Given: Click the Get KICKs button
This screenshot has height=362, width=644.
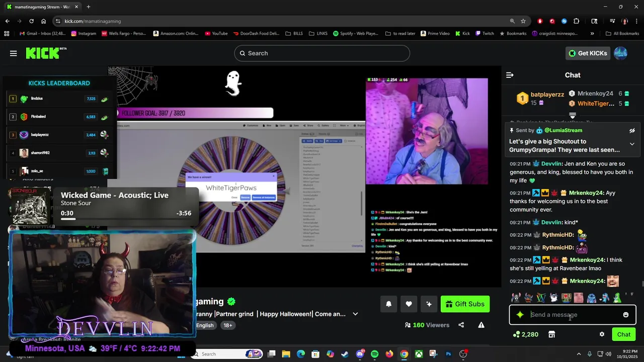Looking at the screenshot, I should point(588,53).
